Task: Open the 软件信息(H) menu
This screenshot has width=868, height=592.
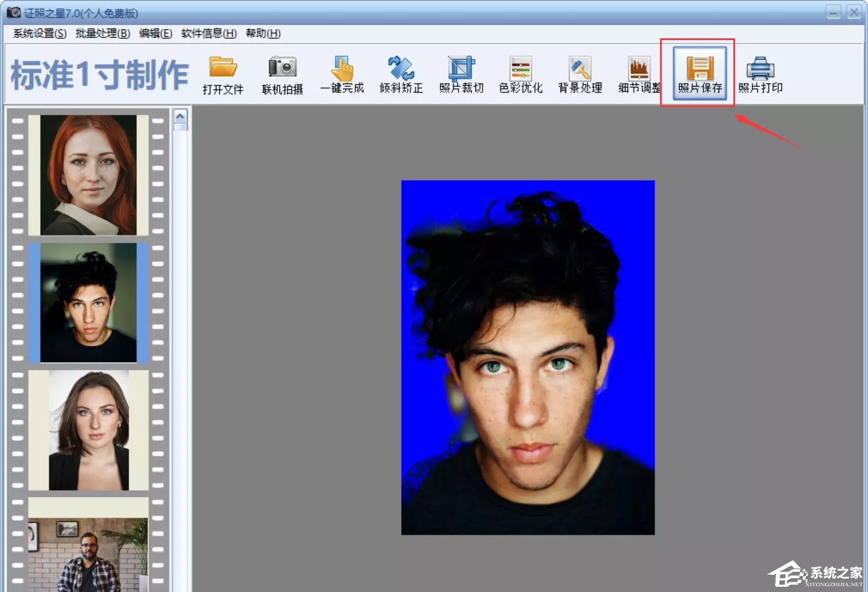Action: [209, 33]
